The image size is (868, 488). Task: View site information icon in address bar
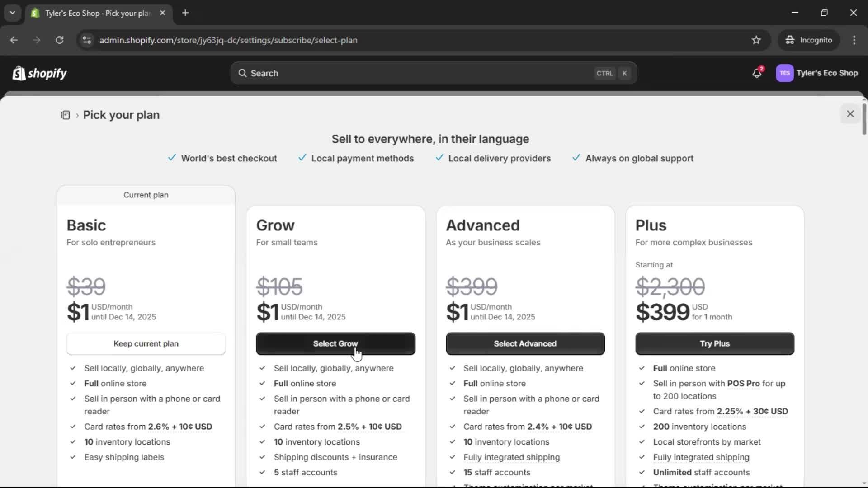[86, 40]
